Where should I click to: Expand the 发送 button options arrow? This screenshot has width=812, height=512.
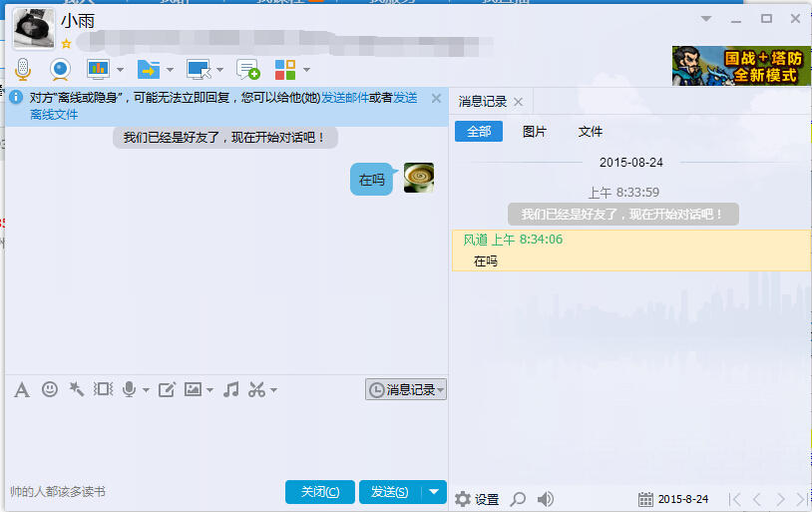(x=434, y=491)
